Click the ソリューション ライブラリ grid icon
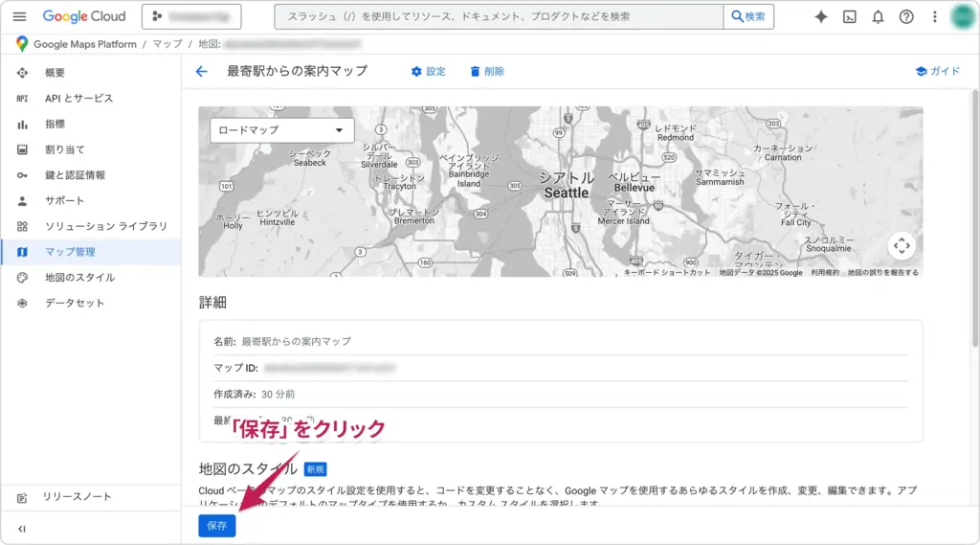 point(23,226)
